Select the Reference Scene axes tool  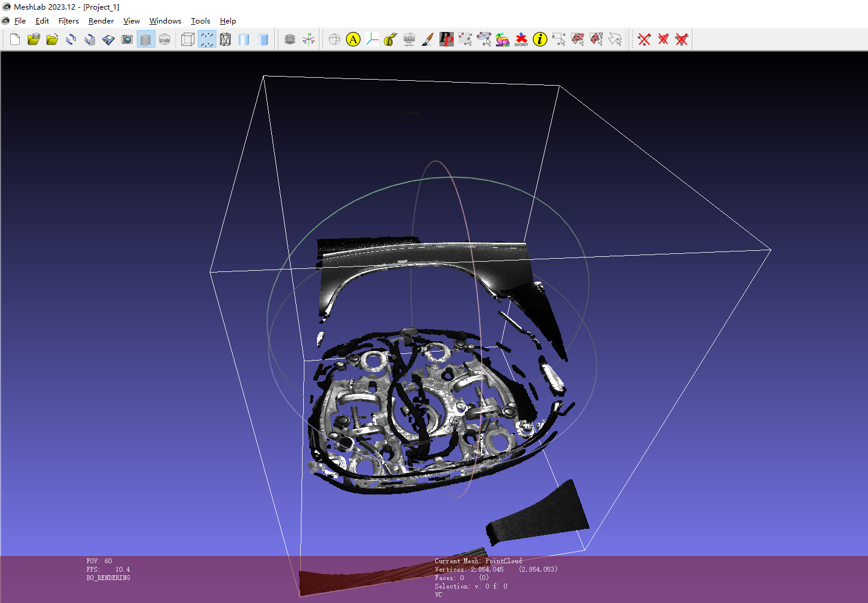click(372, 39)
